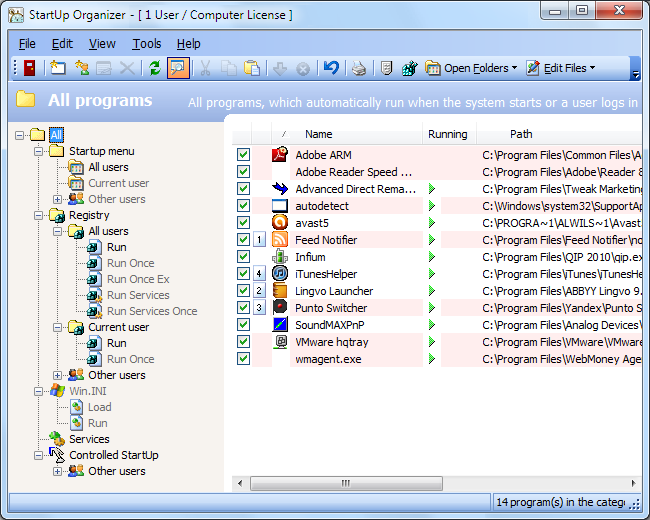The image size is (650, 520).
Task: Click the avast5 orange icon
Action: coord(280,223)
